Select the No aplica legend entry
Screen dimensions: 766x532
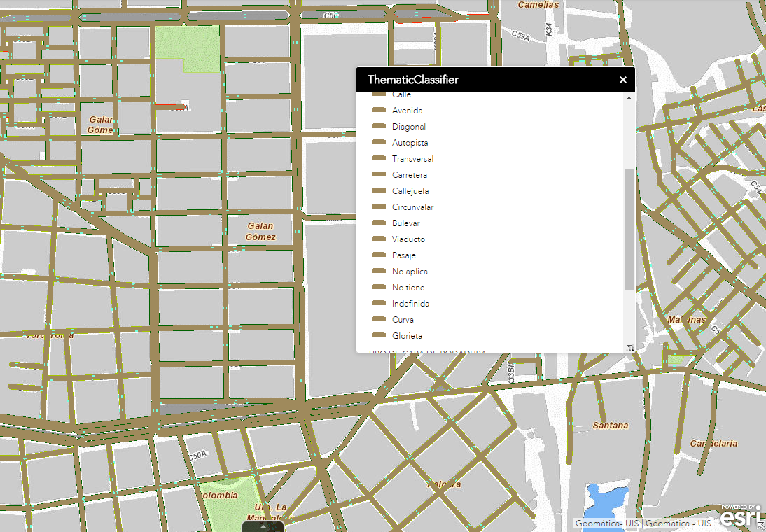pyautogui.click(x=410, y=272)
